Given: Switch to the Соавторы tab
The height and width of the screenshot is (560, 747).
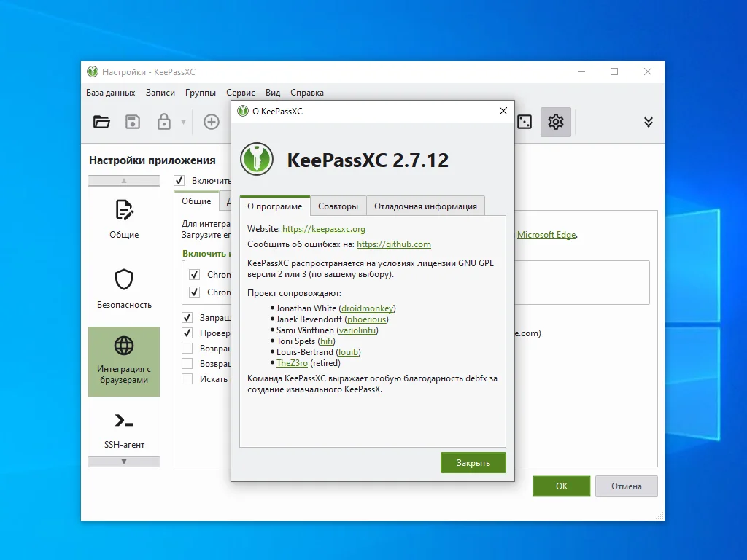Looking at the screenshot, I should pyautogui.click(x=338, y=206).
